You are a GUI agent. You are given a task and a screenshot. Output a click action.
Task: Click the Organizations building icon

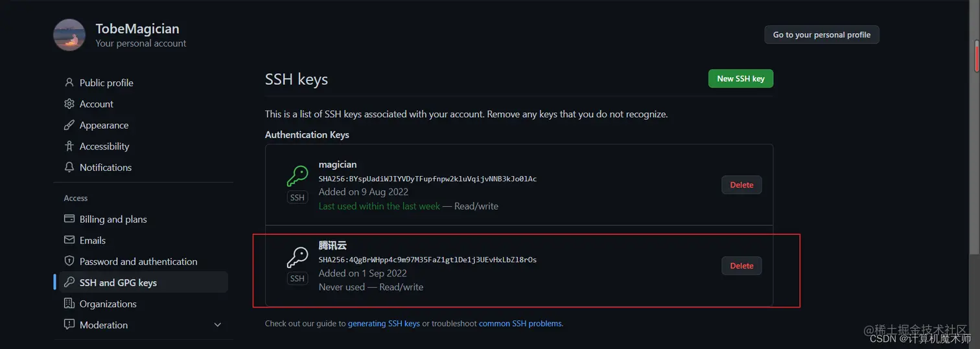pyautogui.click(x=69, y=304)
